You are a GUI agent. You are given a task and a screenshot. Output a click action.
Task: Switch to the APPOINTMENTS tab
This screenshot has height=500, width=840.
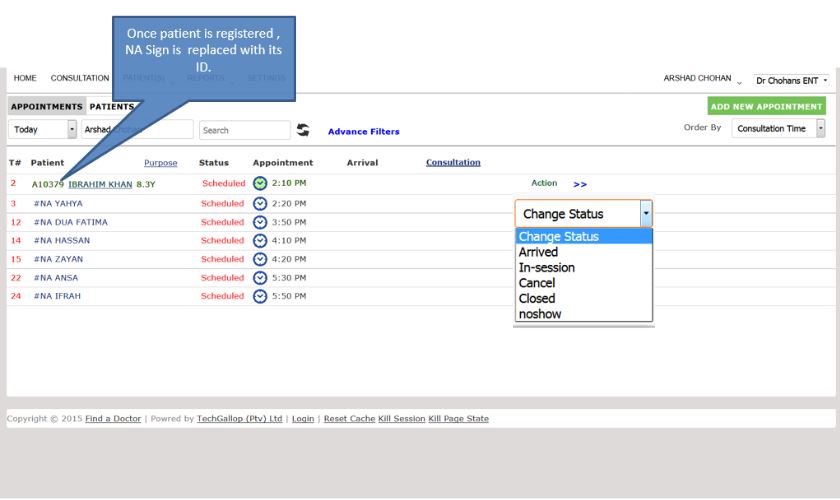click(47, 107)
